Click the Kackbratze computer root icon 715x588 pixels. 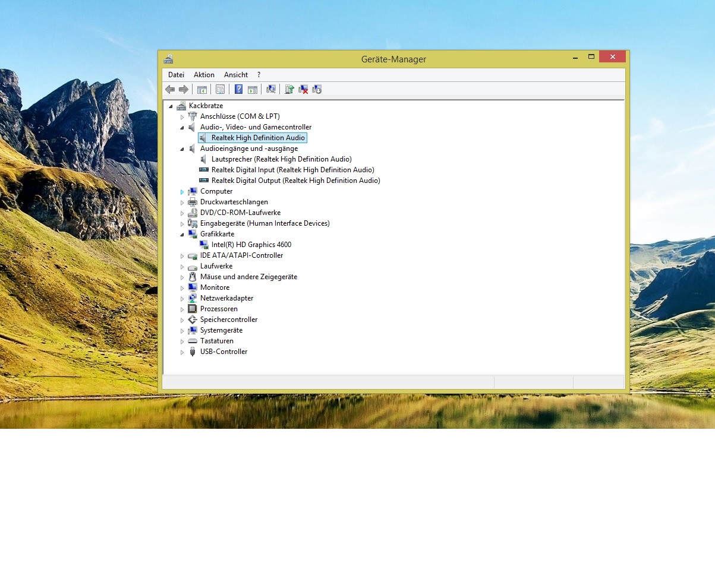[x=181, y=106]
